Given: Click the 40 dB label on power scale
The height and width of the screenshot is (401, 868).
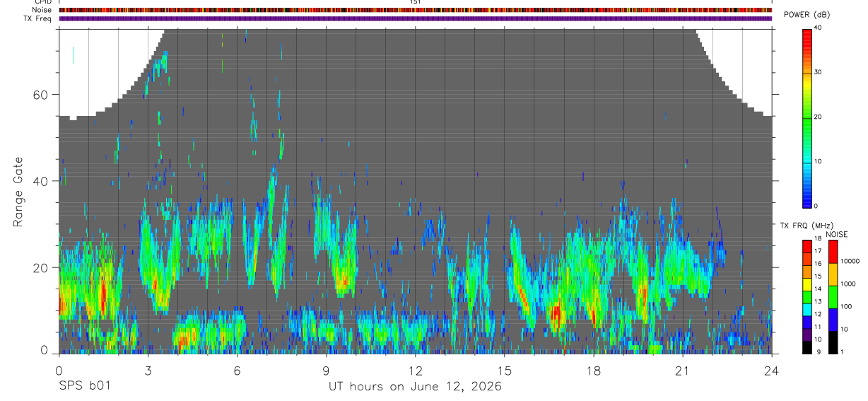Looking at the screenshot, I should (x=819, y=28).
